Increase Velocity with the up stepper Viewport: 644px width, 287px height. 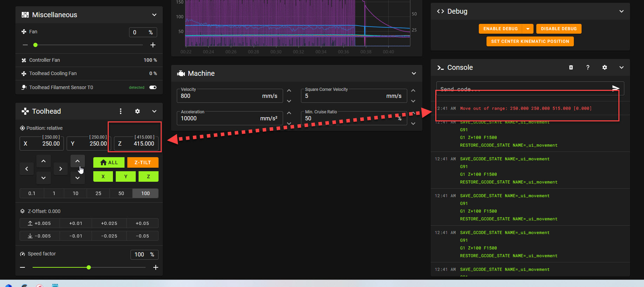pyautogui.click(x=289, y=91)
